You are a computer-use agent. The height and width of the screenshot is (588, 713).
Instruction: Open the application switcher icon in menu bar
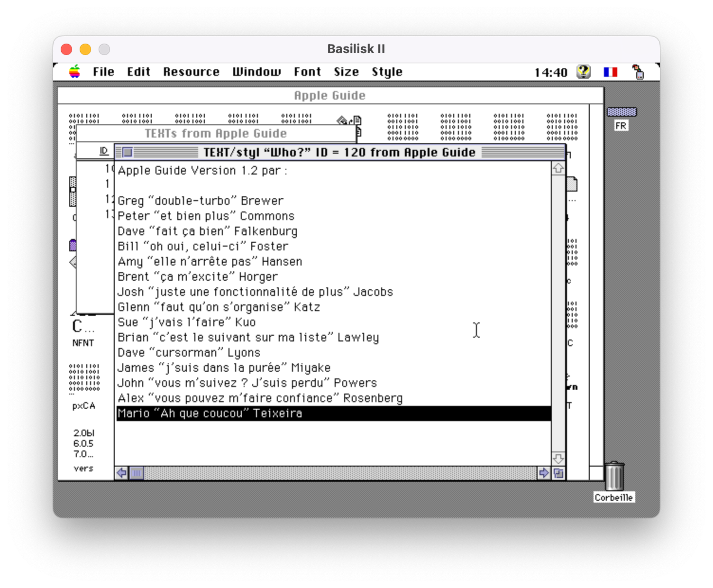pyautogui.click(x=638, y=72)
